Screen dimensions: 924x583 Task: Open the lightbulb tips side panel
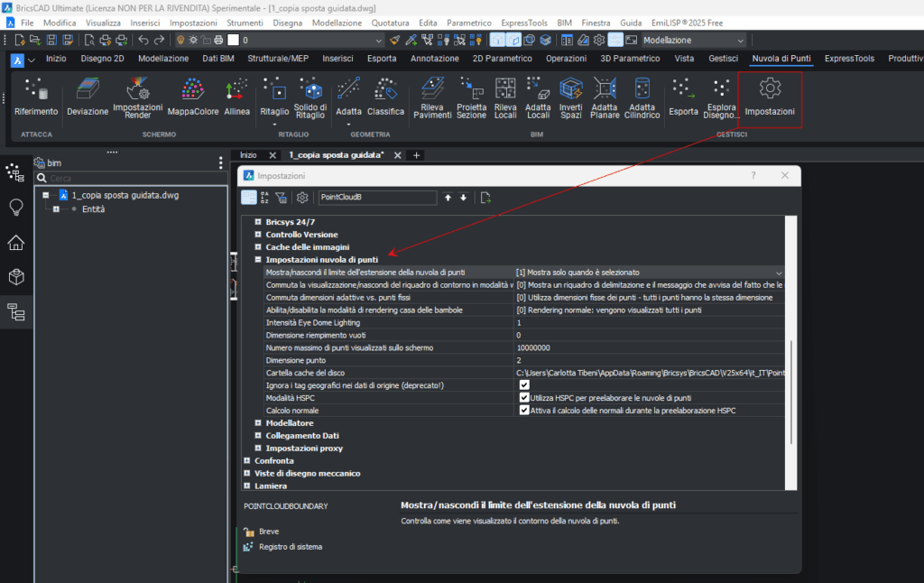(x=16, y=207)
